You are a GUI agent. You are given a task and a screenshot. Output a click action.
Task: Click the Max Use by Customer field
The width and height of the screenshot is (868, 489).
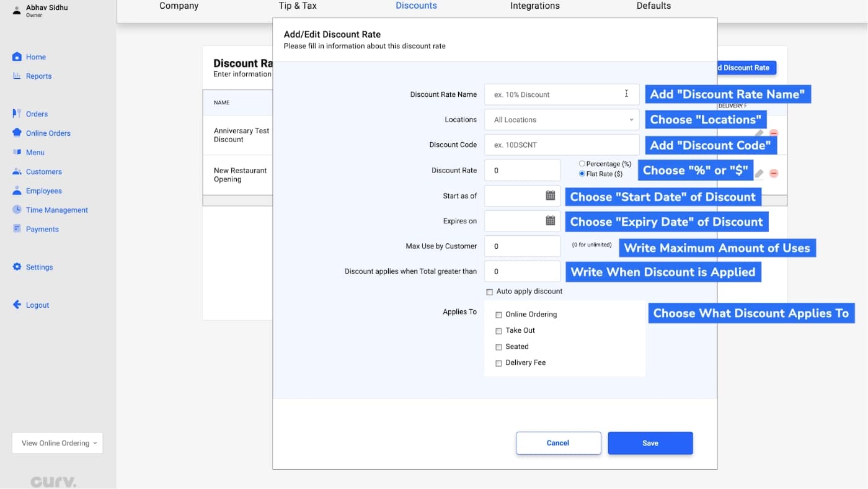pos(522,246)
